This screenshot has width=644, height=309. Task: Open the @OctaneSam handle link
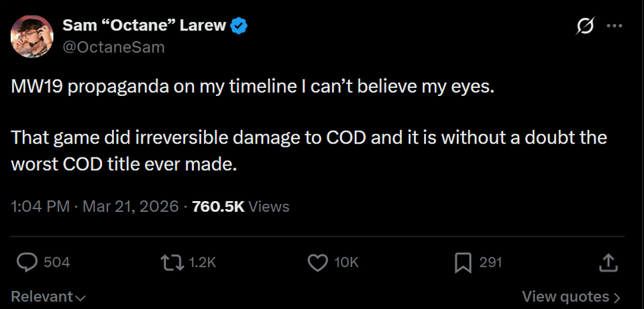pyautogui.click(x=113, y=47)
